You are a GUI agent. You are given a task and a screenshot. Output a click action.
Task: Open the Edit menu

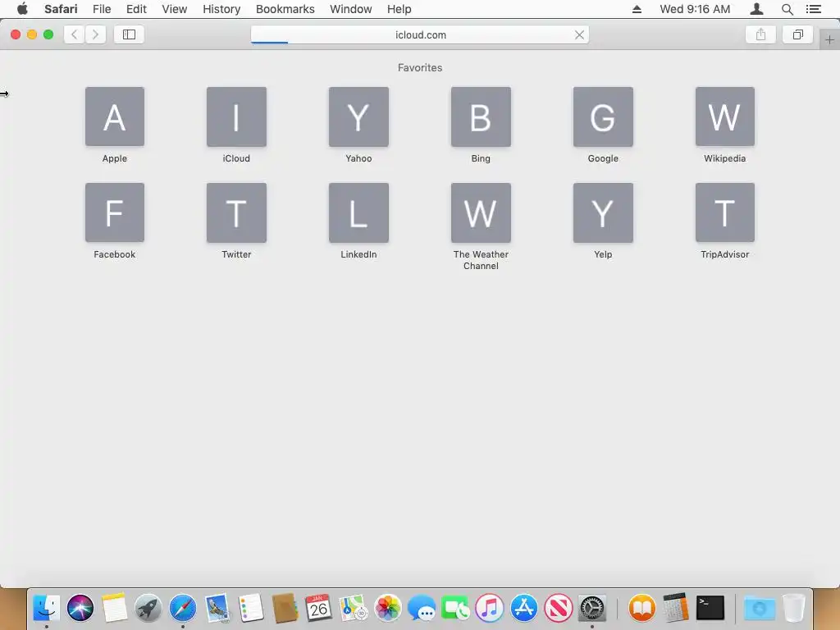136,9
